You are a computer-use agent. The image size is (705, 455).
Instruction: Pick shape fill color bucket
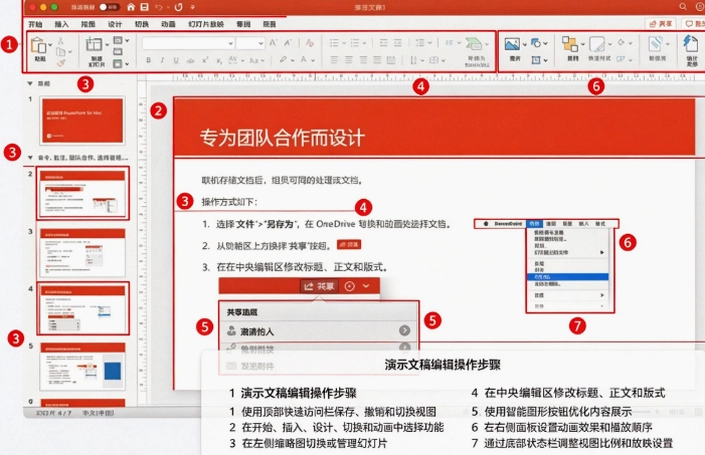pyautogui.click(x=621, y=43)
